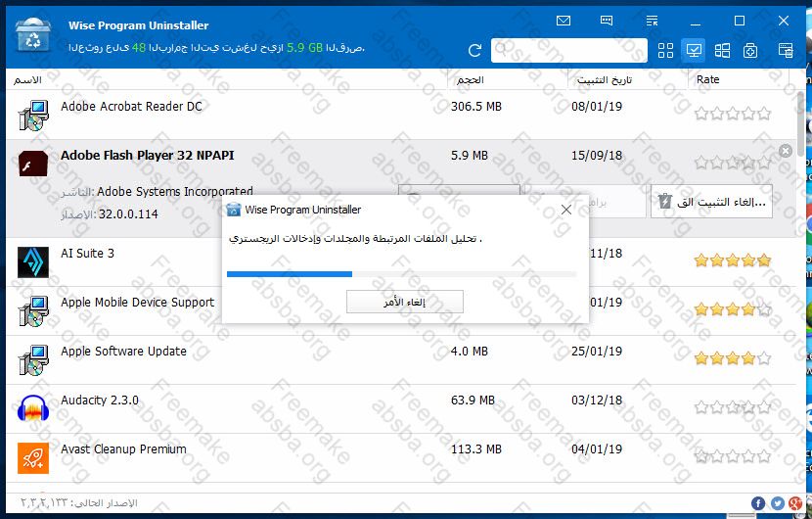Click the dialog's Wise Program Uninstaller title icon
The height and width of the screenshot is (519, 812).
point(234,210)
